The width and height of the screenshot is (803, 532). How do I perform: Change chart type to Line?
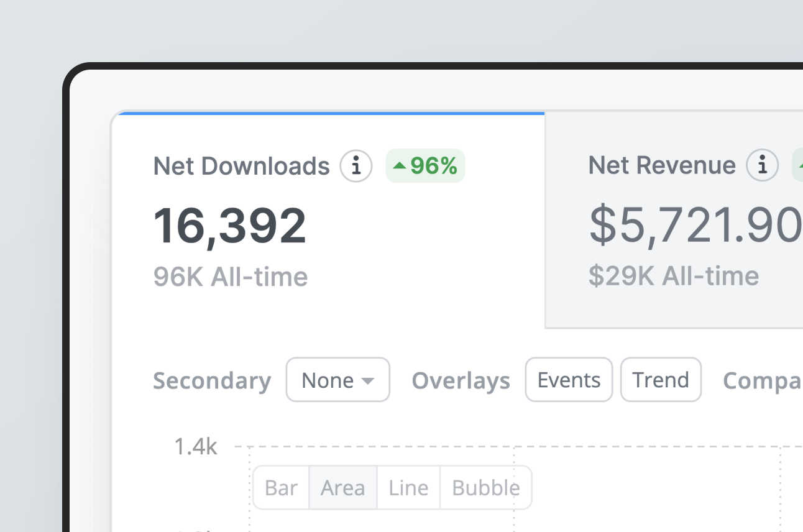(408, 488)
